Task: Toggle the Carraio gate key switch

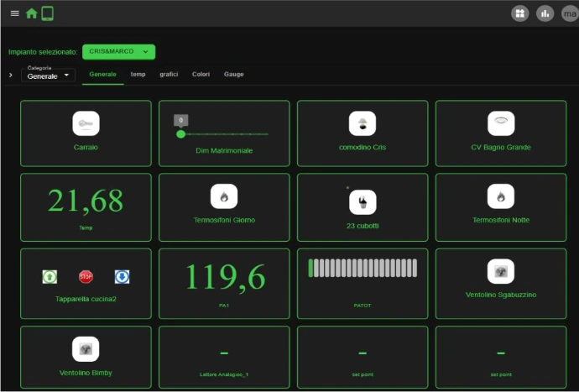Action: tap(86, 123)
